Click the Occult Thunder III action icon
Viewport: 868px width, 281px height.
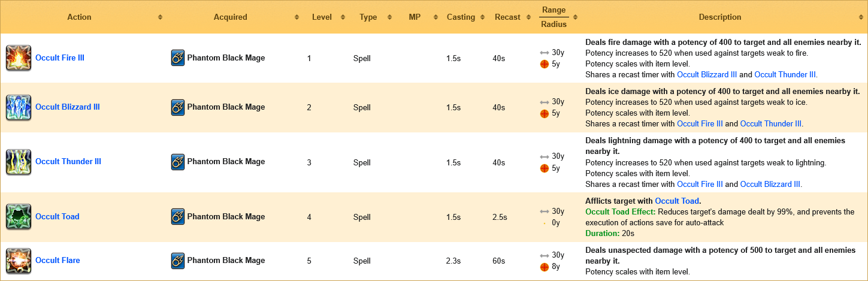click(x=19, y=162)
